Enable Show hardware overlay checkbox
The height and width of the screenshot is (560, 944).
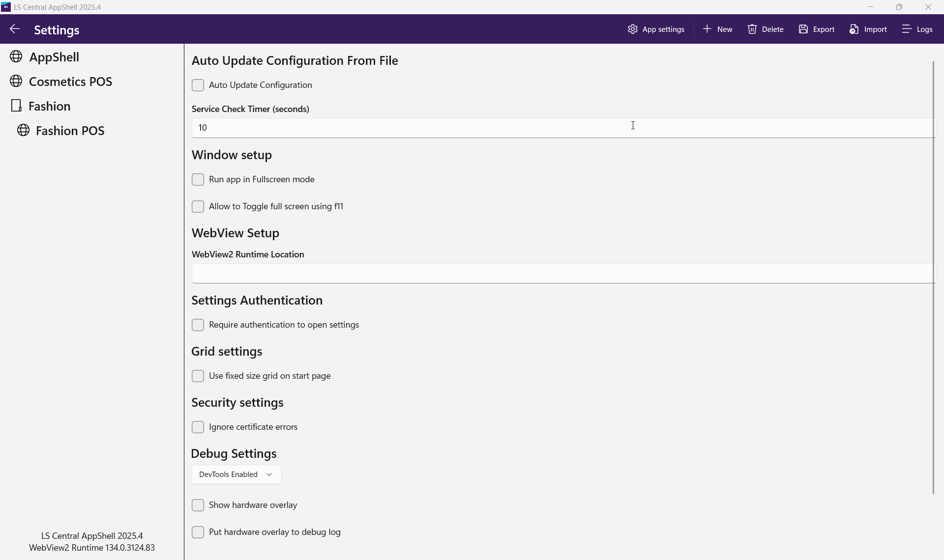[198, 505]
